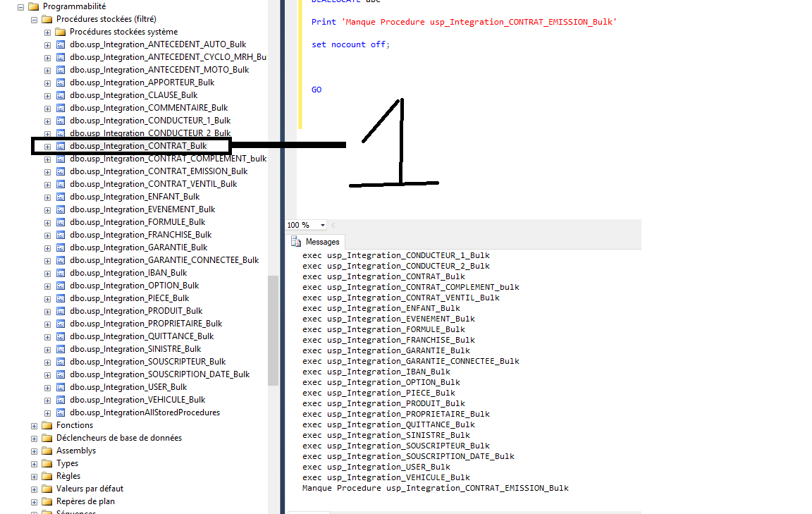The width and height of the screenshot is (812, 514).
Task: Click stored procedure icon of IBAN_Bulk
Action: click(61, 273)
